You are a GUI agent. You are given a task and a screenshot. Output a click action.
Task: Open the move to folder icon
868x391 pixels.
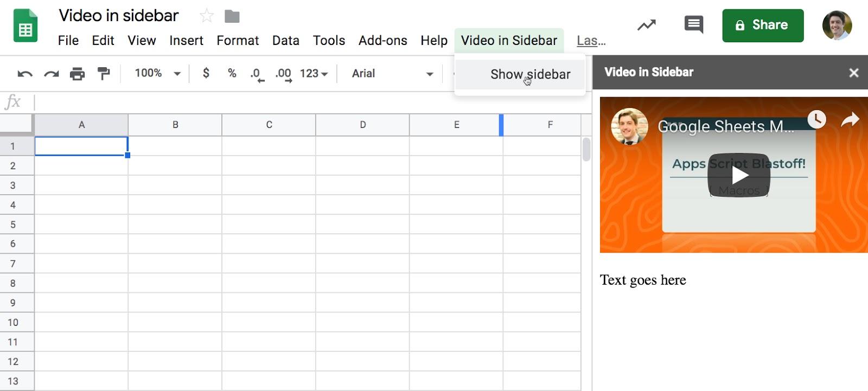232,16
